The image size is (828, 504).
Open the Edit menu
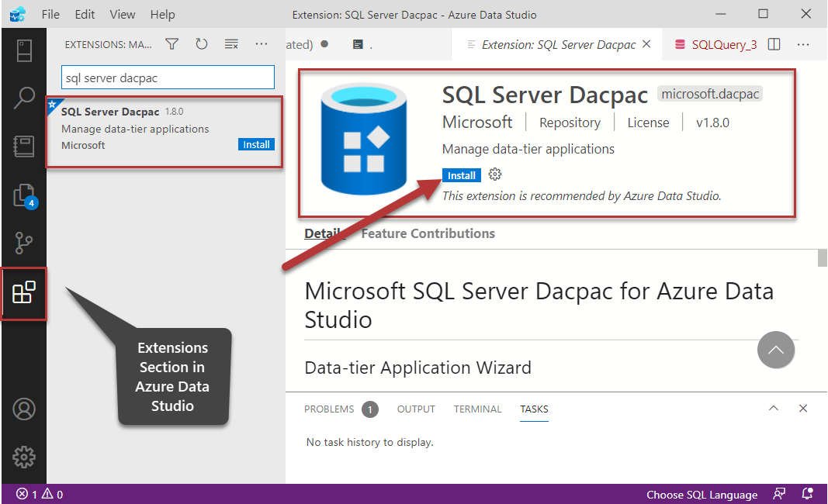pos(85,15)
